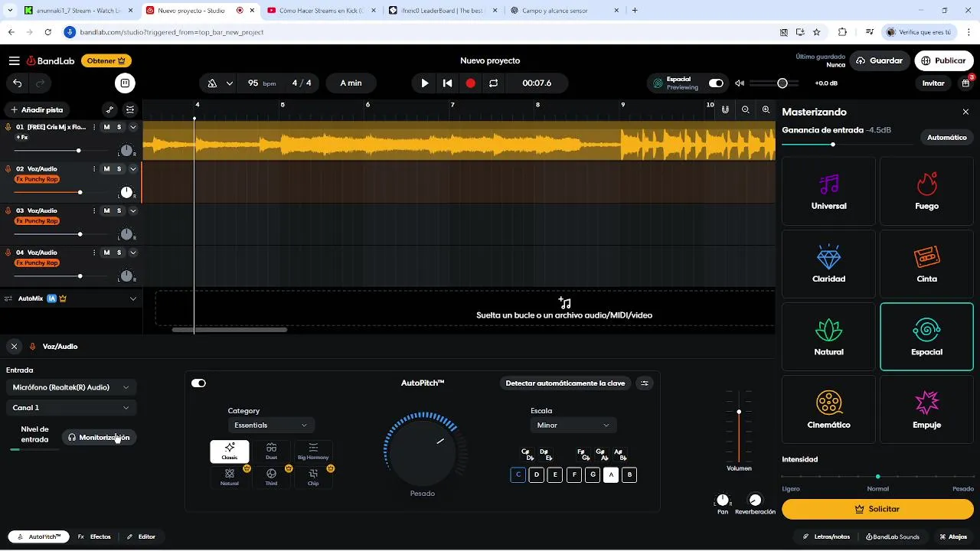This screenshot has height=551, width=980.
Task: Click the Publicar button
Action: click(x=944, y=60)
